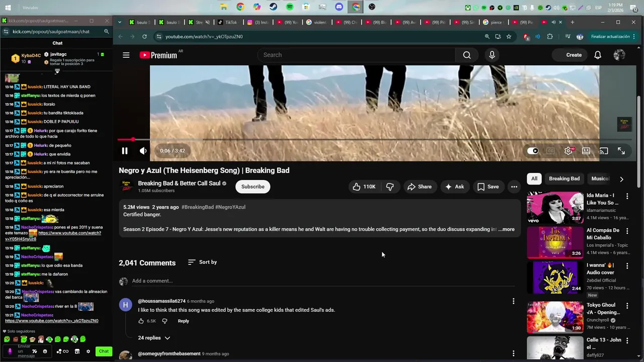
Task: Switch to the violent Google search tab
Action: point(317,22)
